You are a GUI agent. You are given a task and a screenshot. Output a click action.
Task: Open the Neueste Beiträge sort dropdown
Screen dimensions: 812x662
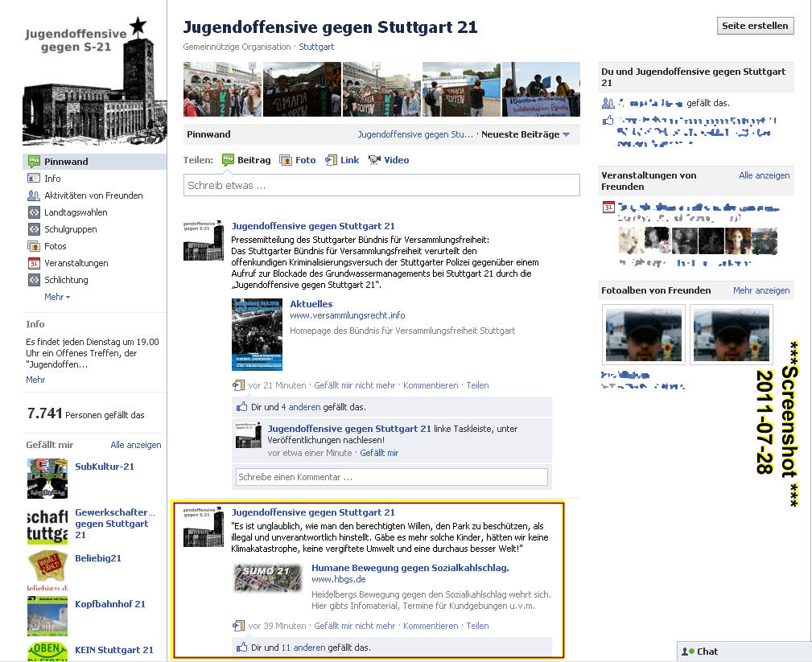pos(526,134)
